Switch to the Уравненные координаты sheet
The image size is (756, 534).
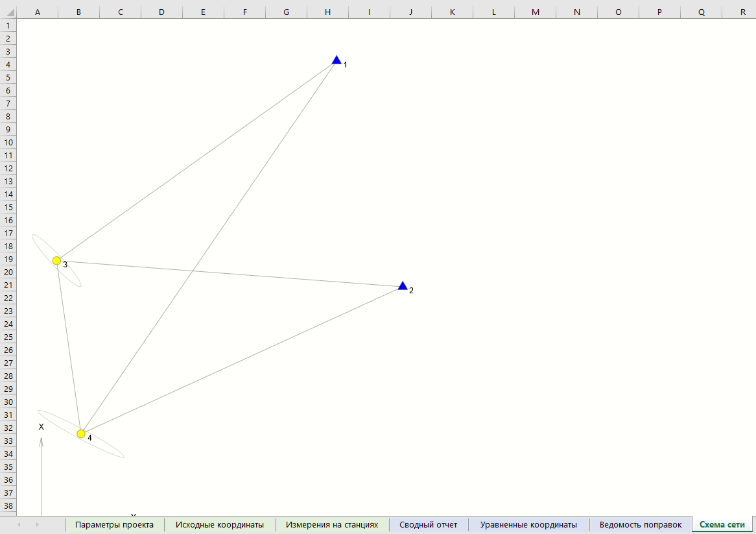tap(528, 524)
